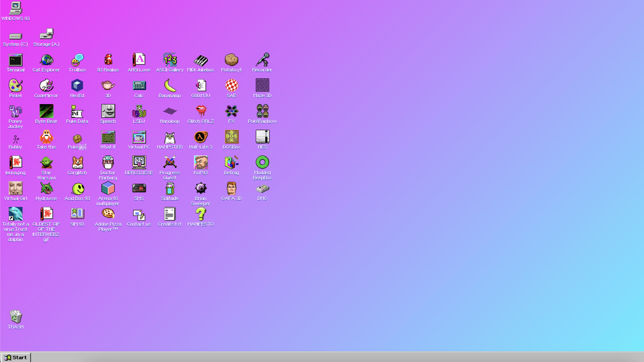The image size is (644, 362).
Task: Open the Credits.txt document
Action: 170,215
